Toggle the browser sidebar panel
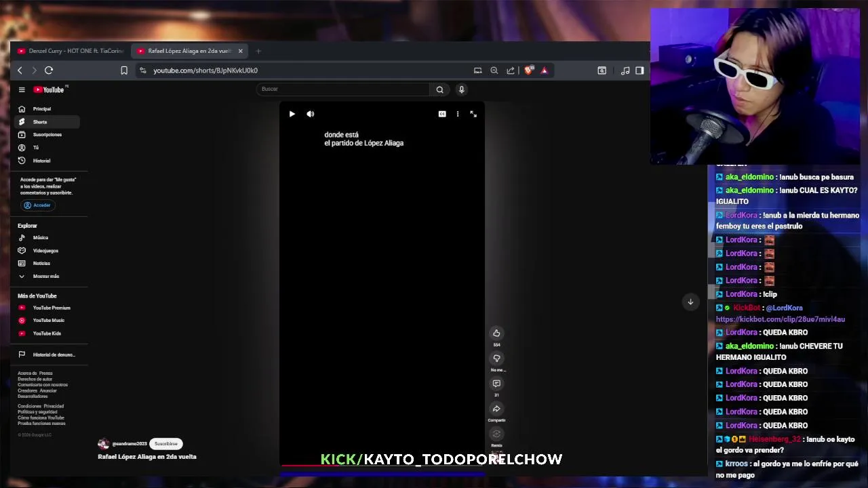This screenshot has width=868, height=488. point(639,70)
